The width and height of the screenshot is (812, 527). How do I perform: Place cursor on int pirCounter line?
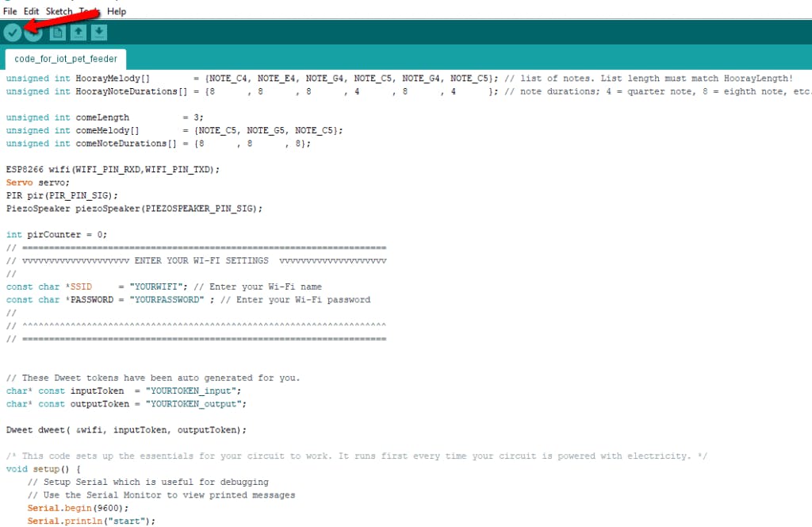tap(56, 235)
